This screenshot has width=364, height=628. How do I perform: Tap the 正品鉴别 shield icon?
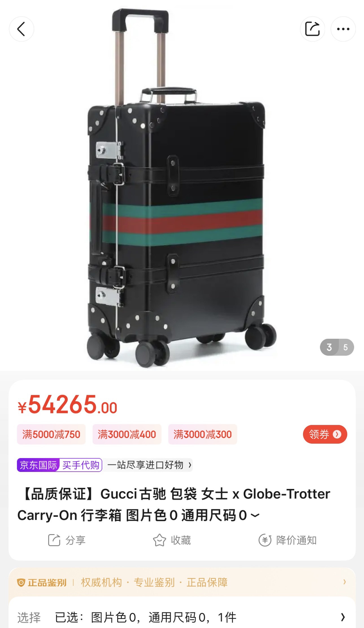coord(21,582)
